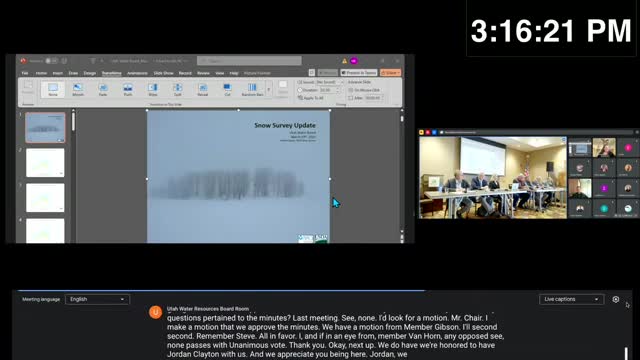The width and height of the screenshot is (640, 360).
Task: Click the Present in Teams button
Action: coord(359,73)
